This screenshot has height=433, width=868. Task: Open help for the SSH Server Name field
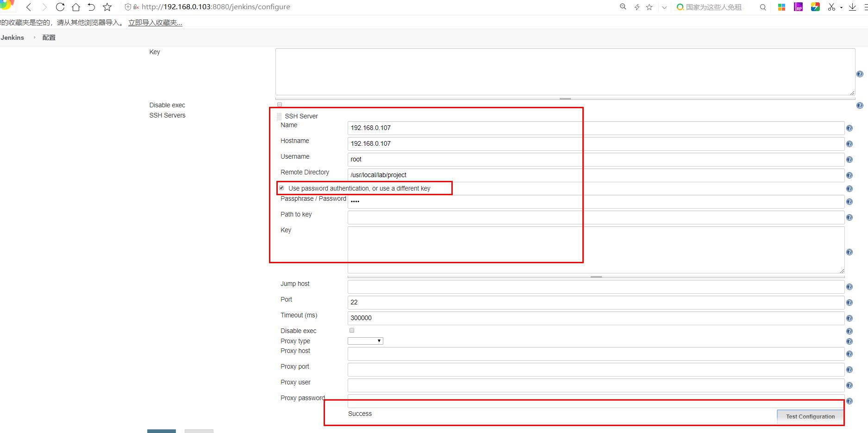[849, 128]
